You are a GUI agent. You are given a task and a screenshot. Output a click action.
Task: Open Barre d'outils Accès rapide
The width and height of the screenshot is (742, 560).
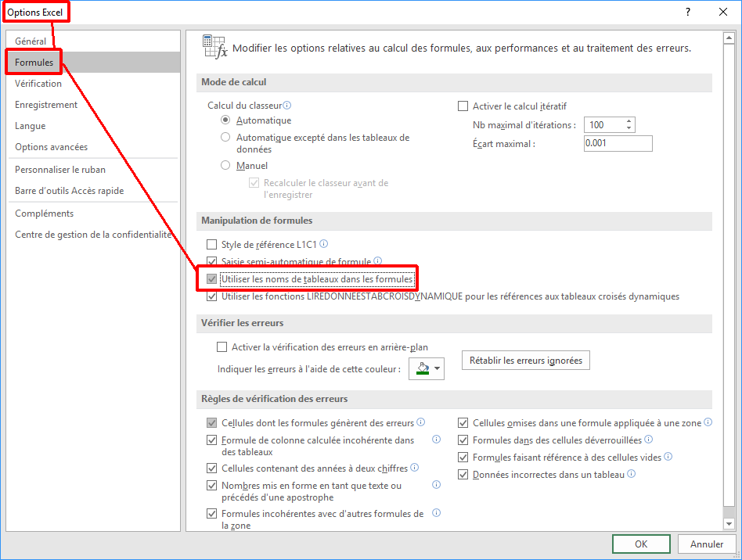[69, 191]
